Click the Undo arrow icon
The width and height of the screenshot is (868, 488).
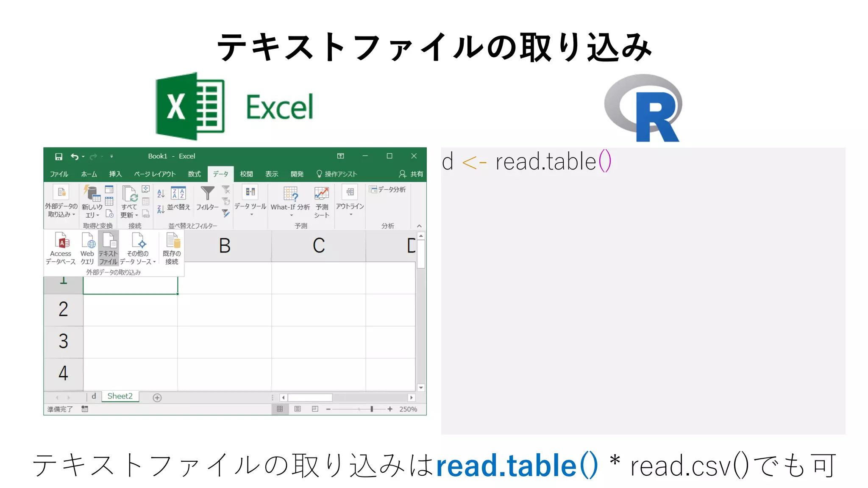click(75, 157)
